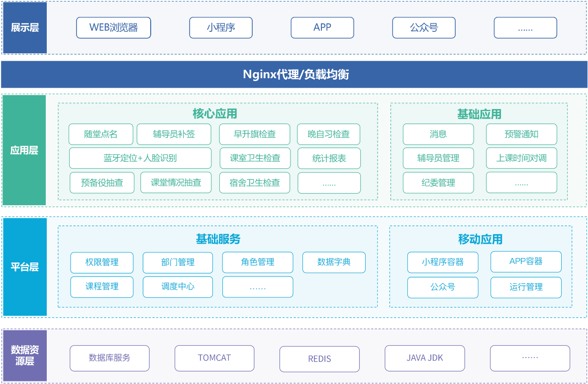Viewport: 588px width, 384px height.
Task: Select the 早升旗检查 box
Action: (x=255, y=134)
